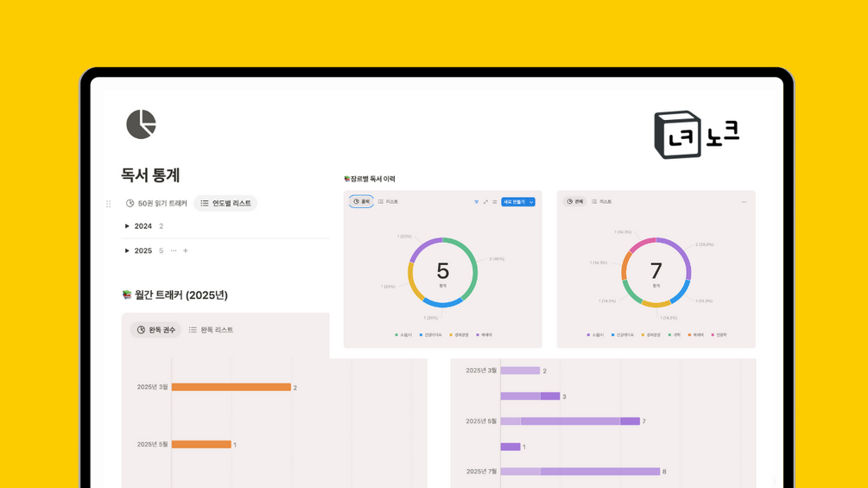
Task: Click the plus icon in the 2025 row
Action: pyautogui.click(x=186, y=250)
